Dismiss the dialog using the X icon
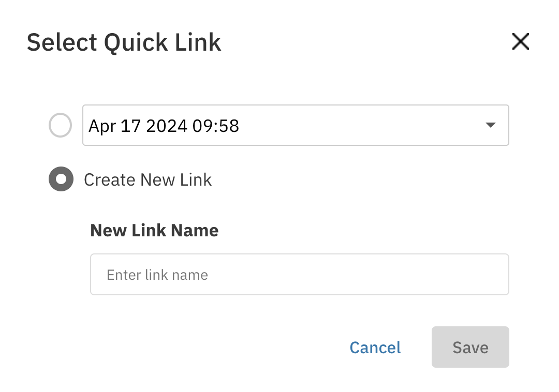Image resolution: width=559 pixels, height=392 pixels. (520, 41)
